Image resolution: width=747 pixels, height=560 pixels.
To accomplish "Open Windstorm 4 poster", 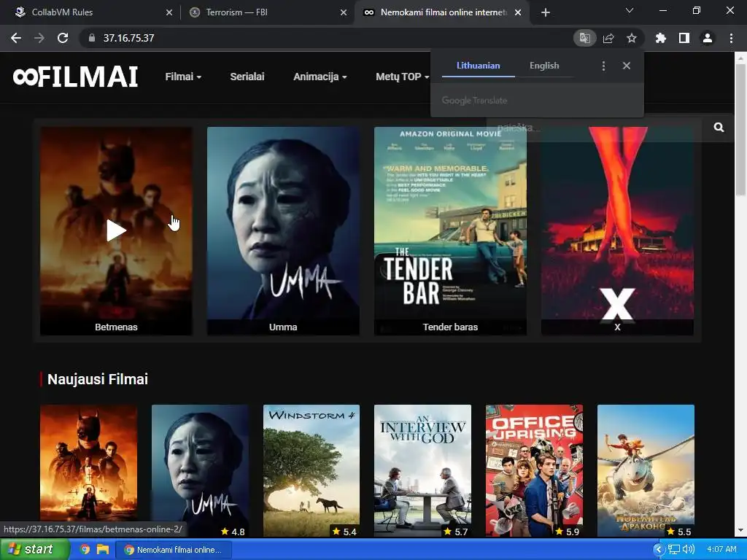I will (311, 470).
